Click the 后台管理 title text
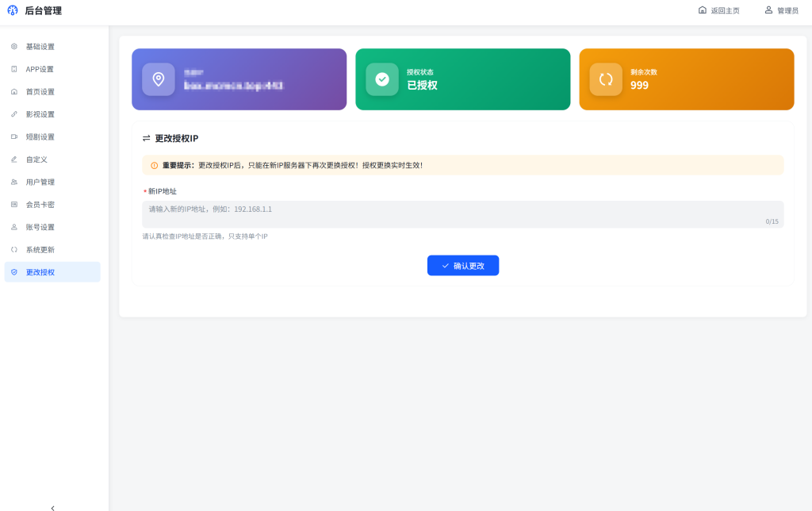Viewport: 812px width, 511px height. coord(44,10)
